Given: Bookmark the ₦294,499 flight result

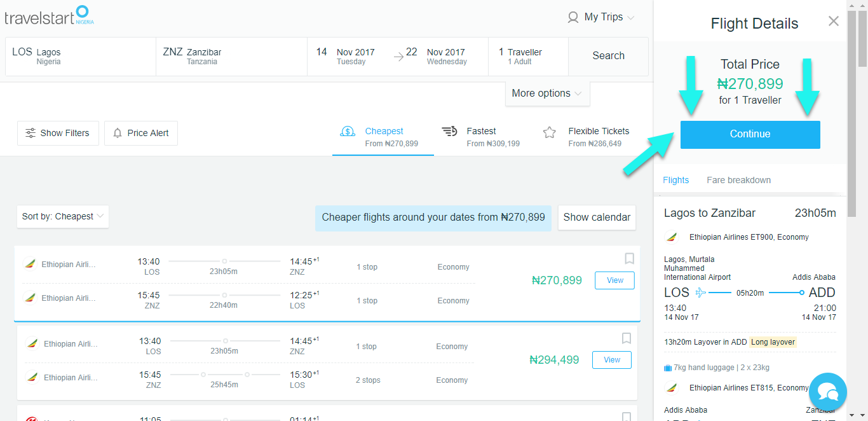Looking at the screenshot, I should pyautogui.click(x=626, y=338).
